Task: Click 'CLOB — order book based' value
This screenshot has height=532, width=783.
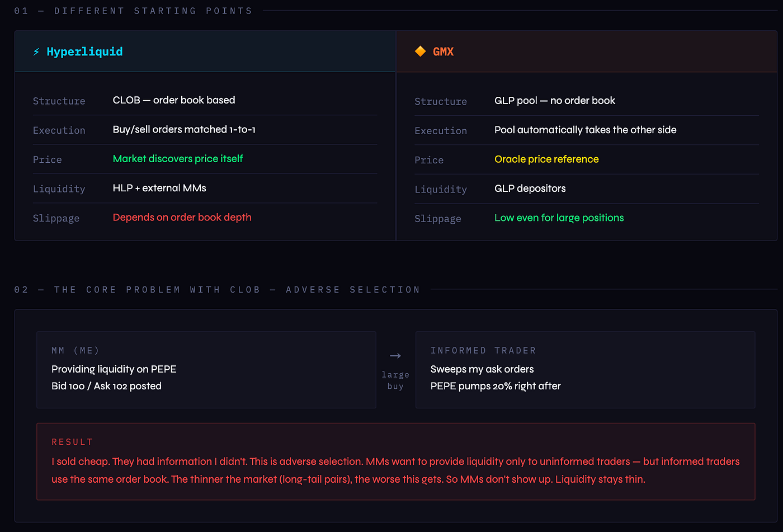Action: pos(174,100)
